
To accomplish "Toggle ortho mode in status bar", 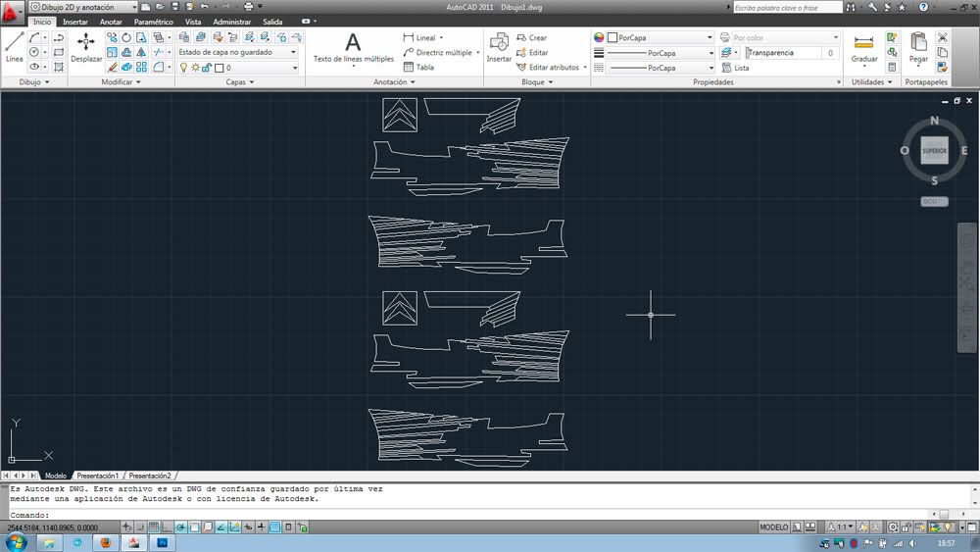I will pyautogui.click(x=167, y=527).
